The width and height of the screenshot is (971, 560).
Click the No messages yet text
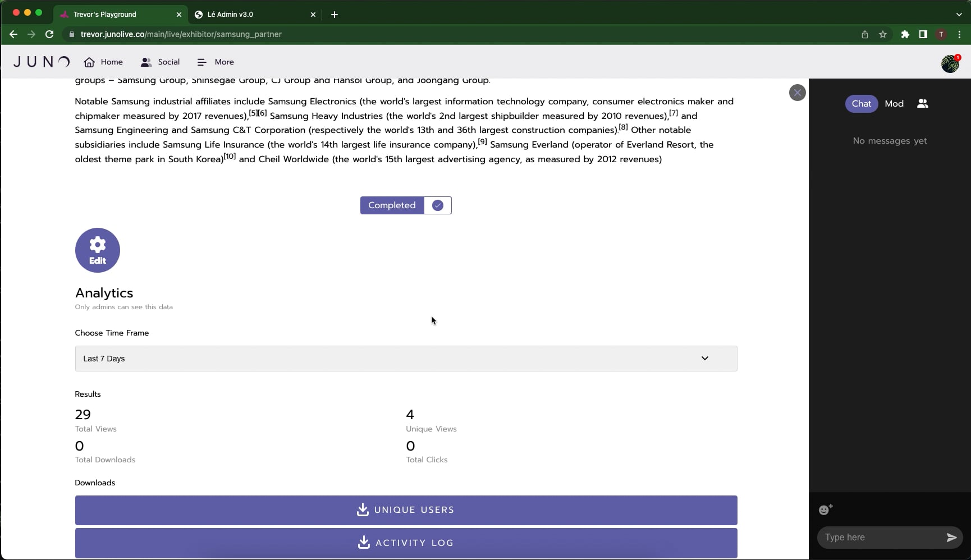tap(890, 141)
